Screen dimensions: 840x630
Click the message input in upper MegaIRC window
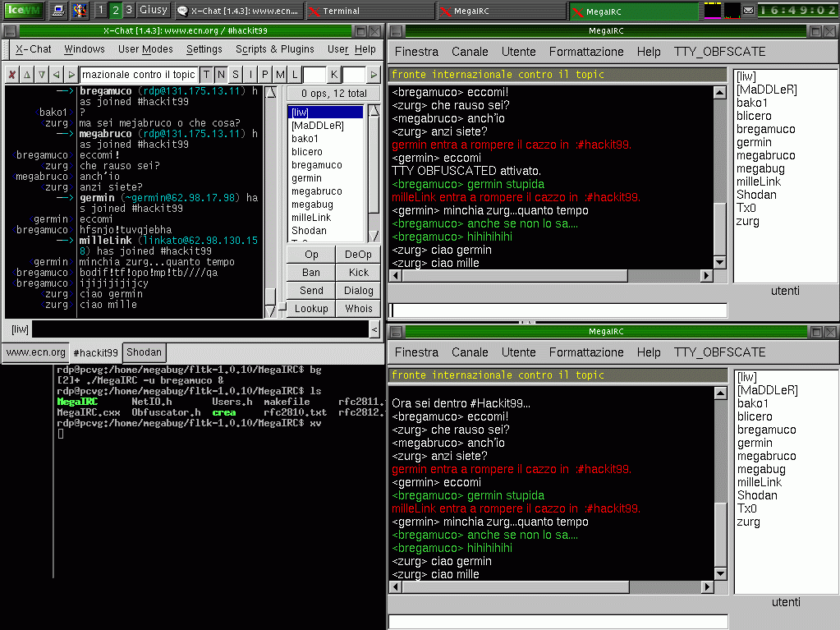[558, 310]
